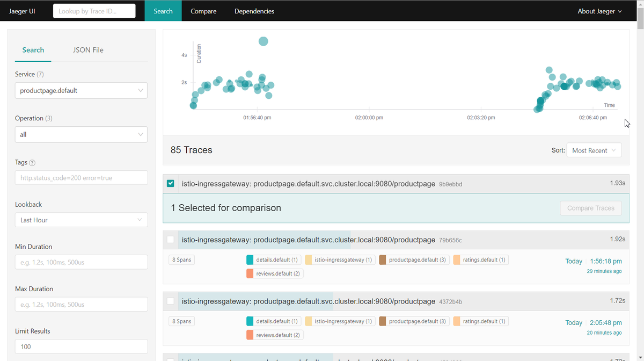Click ratings.default (1) tag in trace 79b656c
644x361 pixels.
coord(481,260)
